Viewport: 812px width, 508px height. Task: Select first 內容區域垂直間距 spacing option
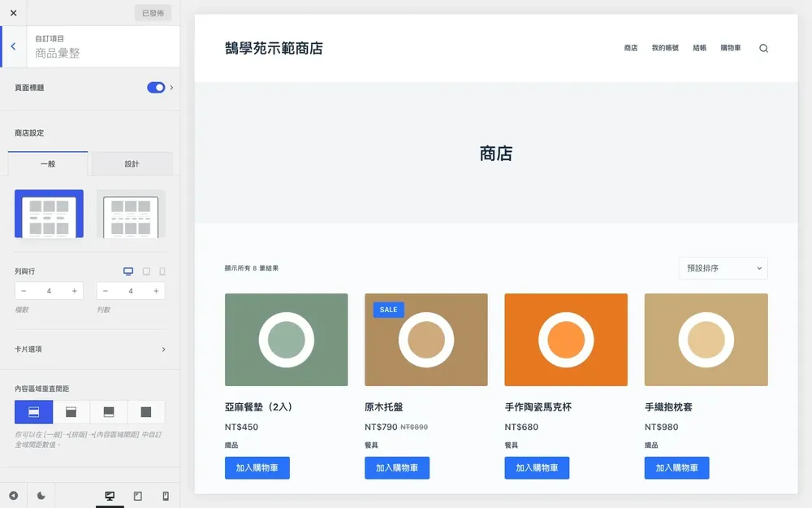coord(33,412)
